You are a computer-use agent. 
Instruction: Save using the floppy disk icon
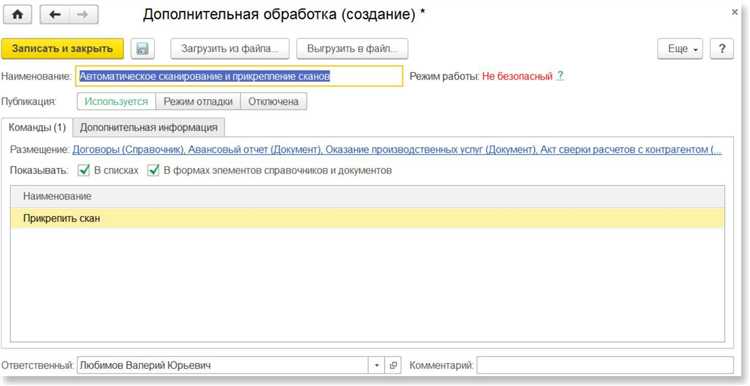coord(142,49)
